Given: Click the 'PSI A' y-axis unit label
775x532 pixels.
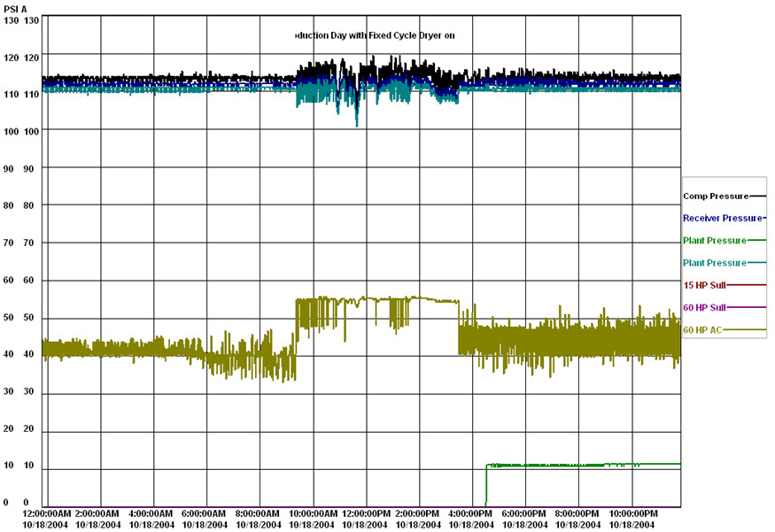Looking at the screenshot, I should point(15,10).
